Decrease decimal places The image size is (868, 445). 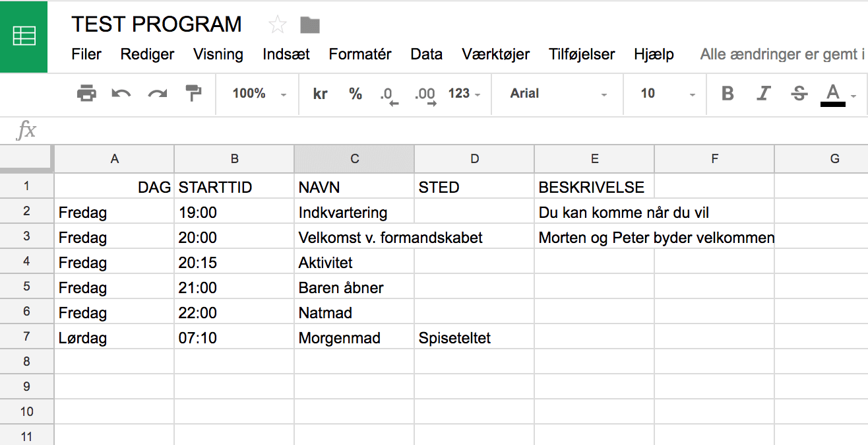389,94
